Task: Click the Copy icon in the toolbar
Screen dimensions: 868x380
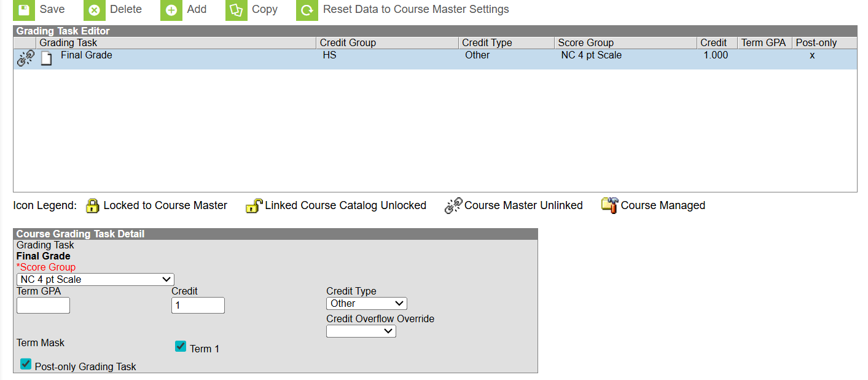Action: [237, 9]
